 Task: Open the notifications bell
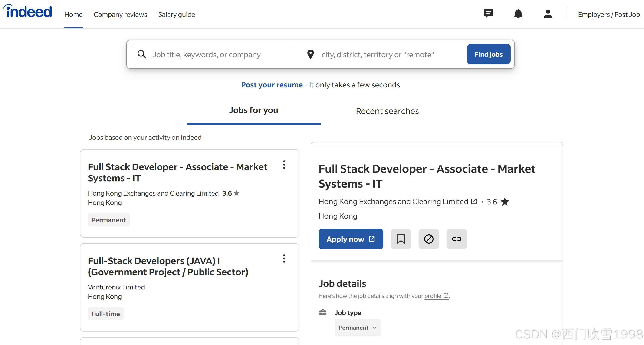518,14
